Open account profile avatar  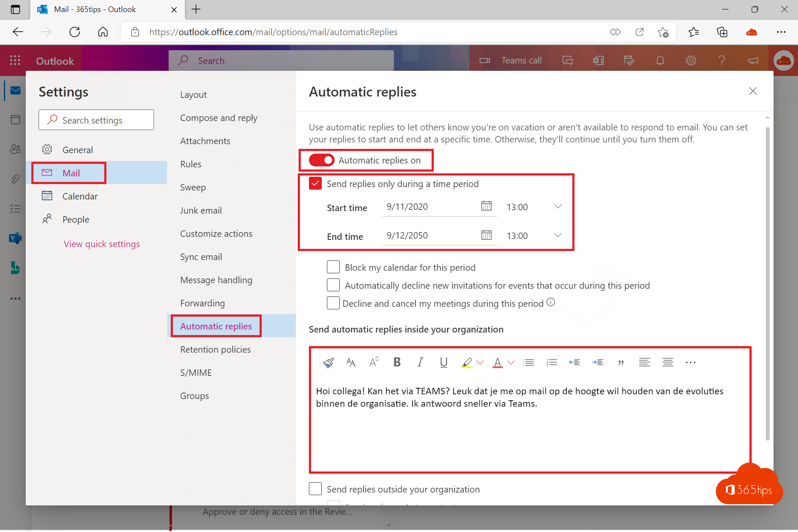tap(784, 60)
